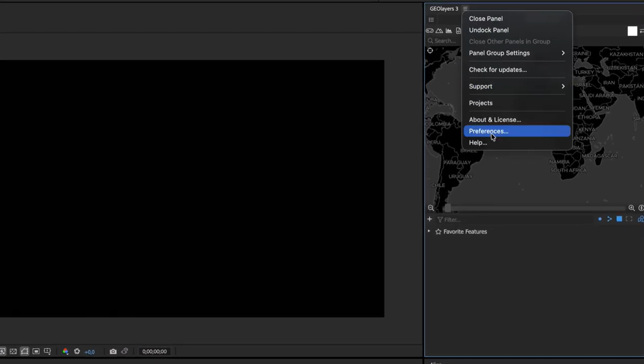Click the layer list icon under GEOlayers 3
The image size is (644, 364).
431,20
